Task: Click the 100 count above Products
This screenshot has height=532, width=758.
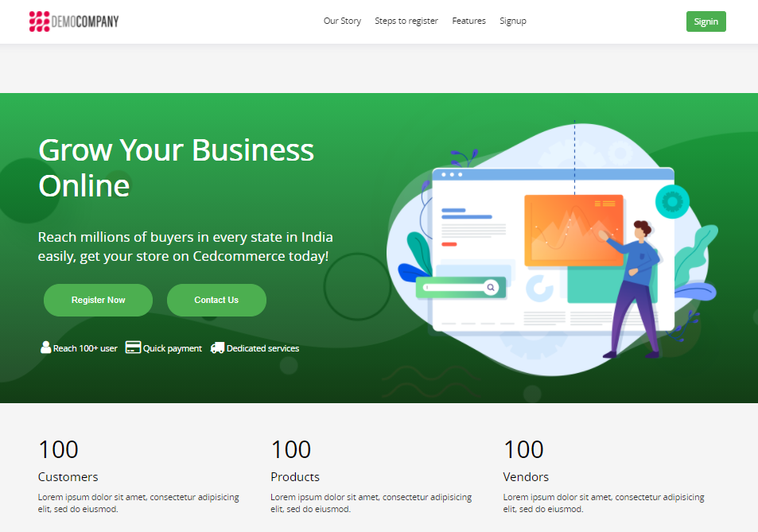Action: tap(291, 449)
